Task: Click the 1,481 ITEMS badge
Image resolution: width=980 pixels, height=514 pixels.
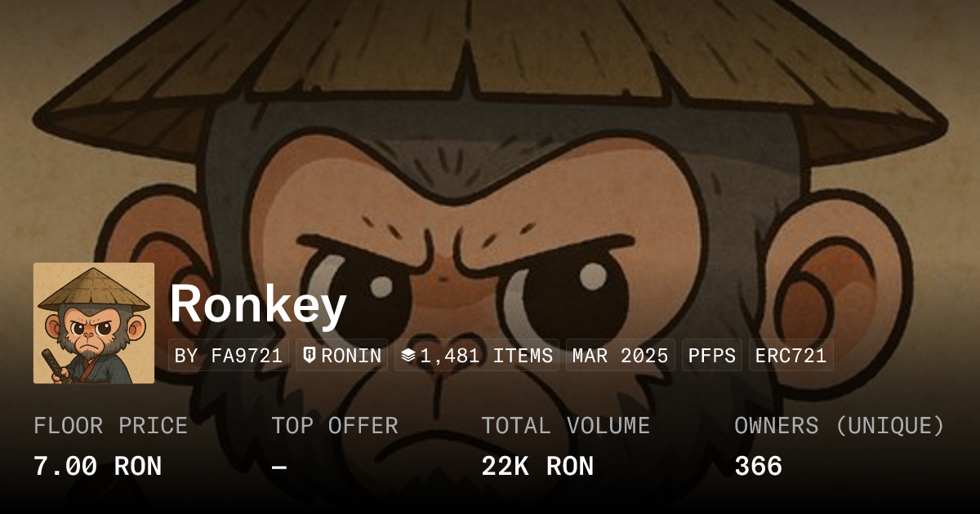Action: point(477,356)
